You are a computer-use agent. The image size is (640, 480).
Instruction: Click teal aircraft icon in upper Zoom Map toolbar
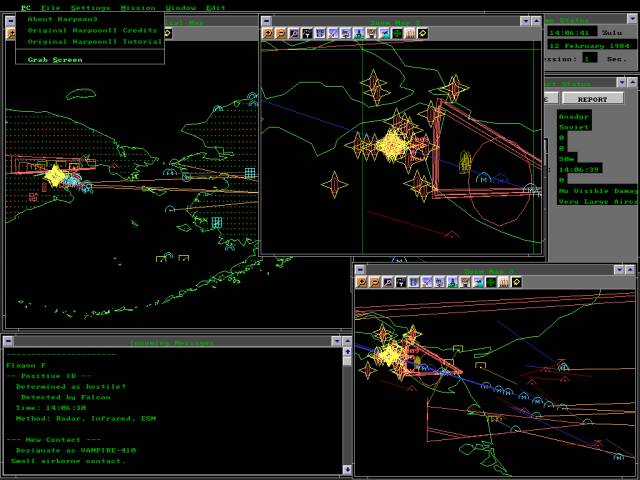point(384,33)
